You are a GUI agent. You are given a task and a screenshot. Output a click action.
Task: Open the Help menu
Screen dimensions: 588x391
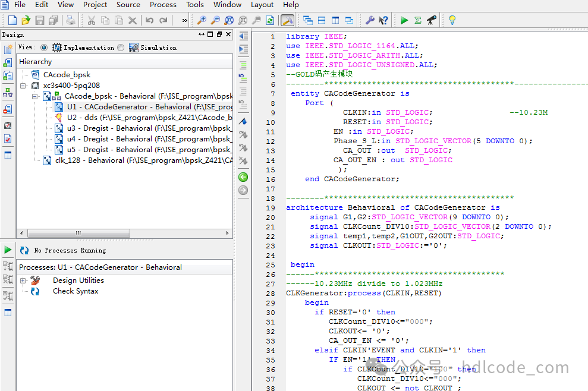[291, 5]
